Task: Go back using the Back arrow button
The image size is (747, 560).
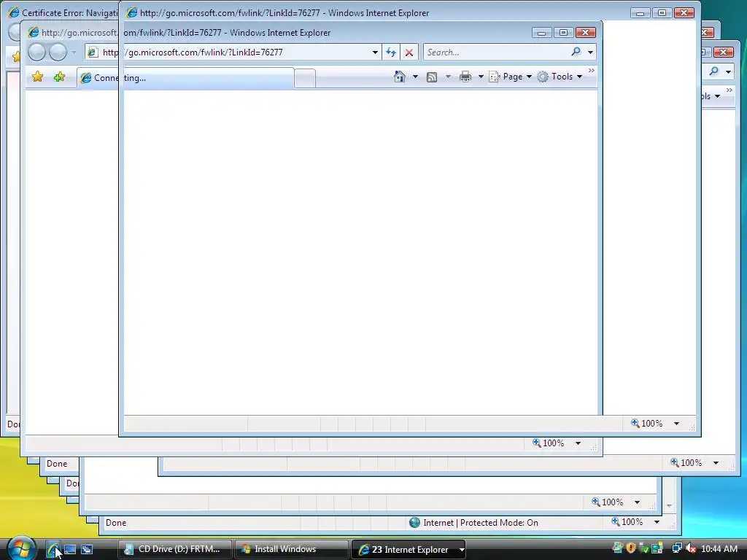Action: pos(36,52)
